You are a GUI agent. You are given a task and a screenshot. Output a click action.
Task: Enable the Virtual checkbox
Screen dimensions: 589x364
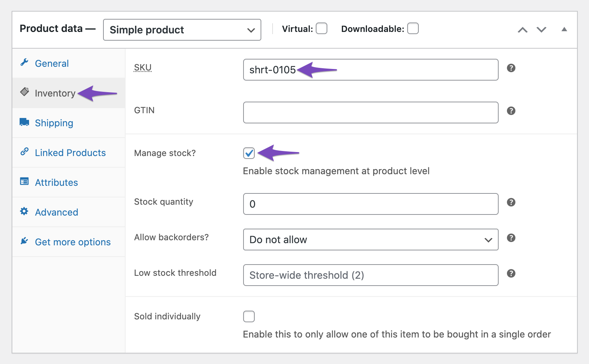(x=322, y=28)
